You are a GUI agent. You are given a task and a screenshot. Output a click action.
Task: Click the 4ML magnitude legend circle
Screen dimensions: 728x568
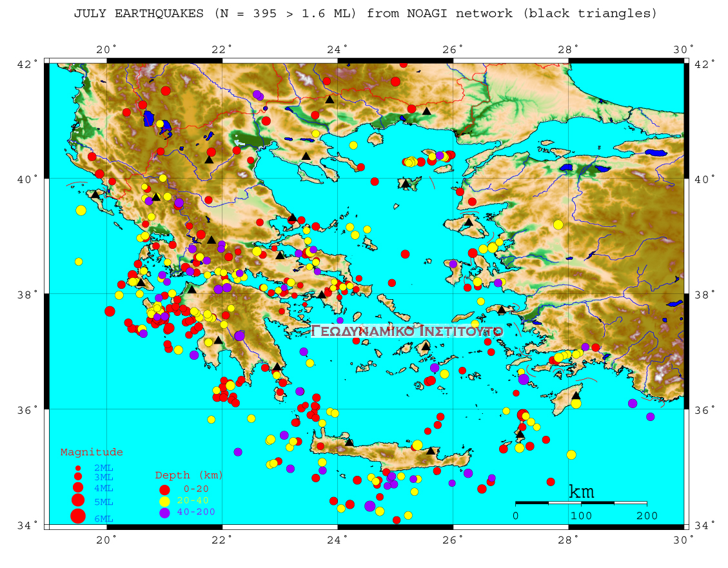(78, 487)
